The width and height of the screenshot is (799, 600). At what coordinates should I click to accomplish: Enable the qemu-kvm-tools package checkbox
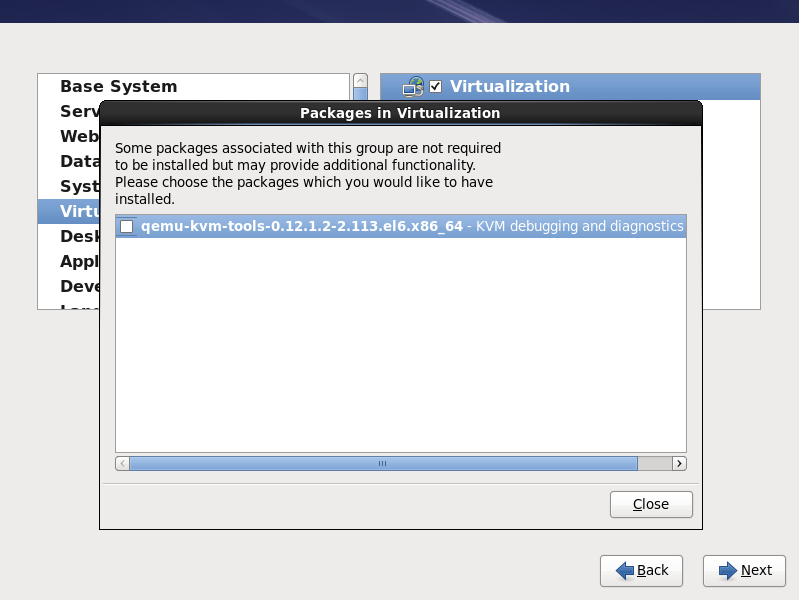(x=127, y=227)
